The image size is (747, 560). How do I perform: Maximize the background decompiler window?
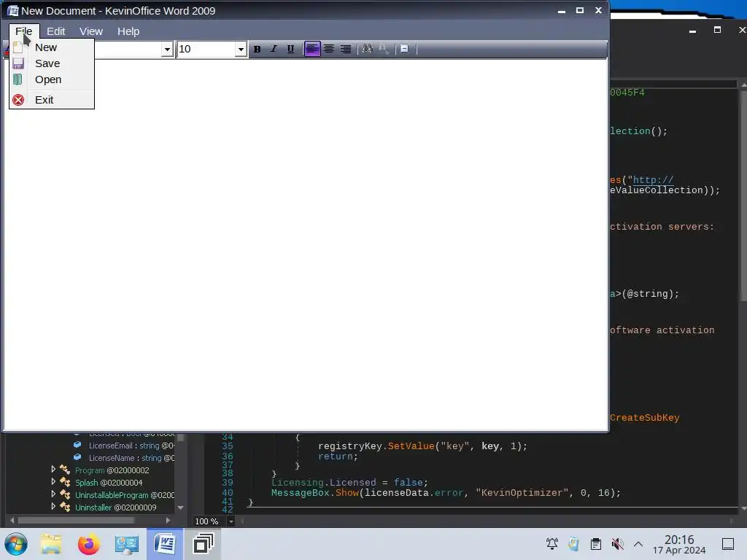coord(717,30)
